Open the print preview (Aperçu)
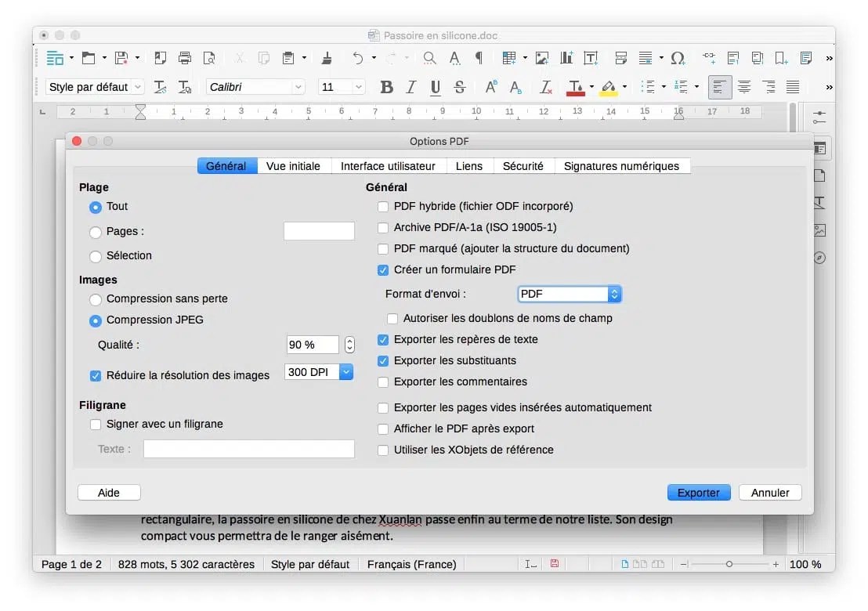The image size is (868, 611). point(209,57)
